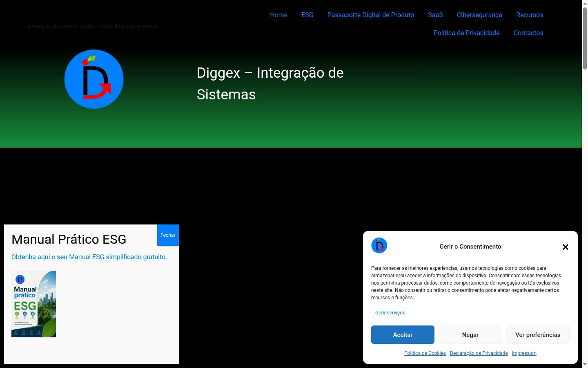Go to Passaporte Digital de Produto page
The height and width of the screenshot is (368, 588).
pyautogui.click(x=371, y=15)
